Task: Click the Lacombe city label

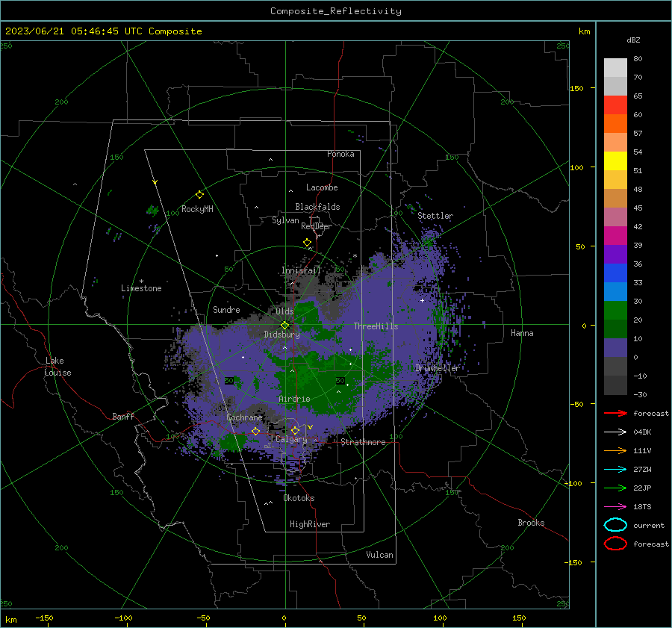Action: point(322,187)
